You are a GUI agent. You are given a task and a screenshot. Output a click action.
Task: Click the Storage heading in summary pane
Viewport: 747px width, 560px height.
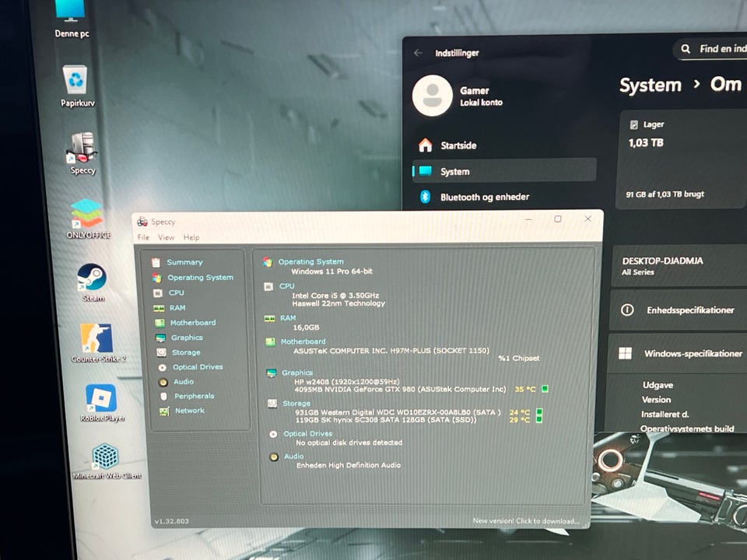296,403
